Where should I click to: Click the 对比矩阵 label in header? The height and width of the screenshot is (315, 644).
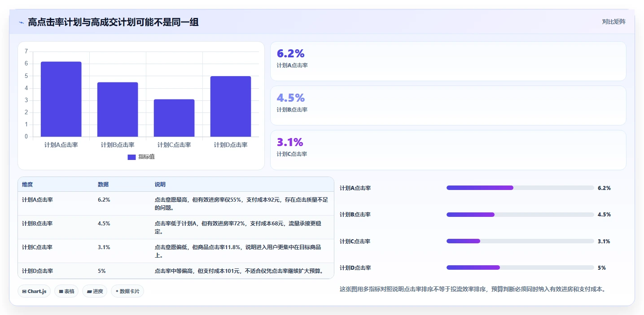(x=613, y=22)
